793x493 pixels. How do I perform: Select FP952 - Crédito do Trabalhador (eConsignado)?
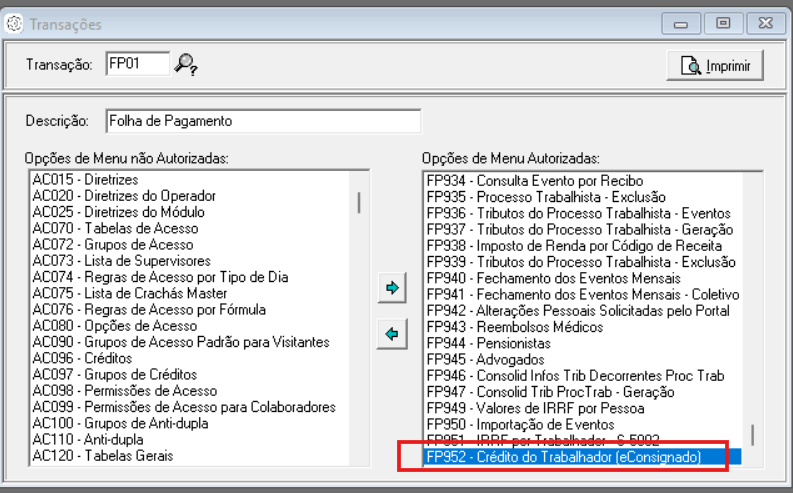point(583,457)
